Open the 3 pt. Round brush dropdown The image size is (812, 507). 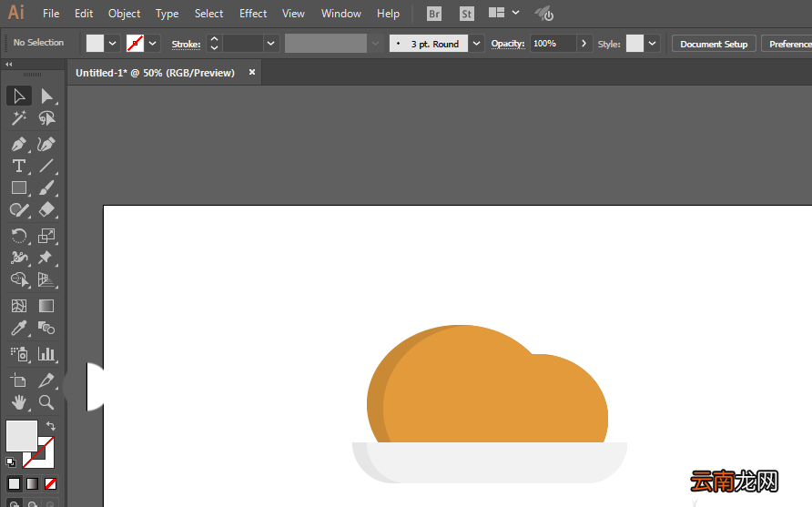click(476, 44)
